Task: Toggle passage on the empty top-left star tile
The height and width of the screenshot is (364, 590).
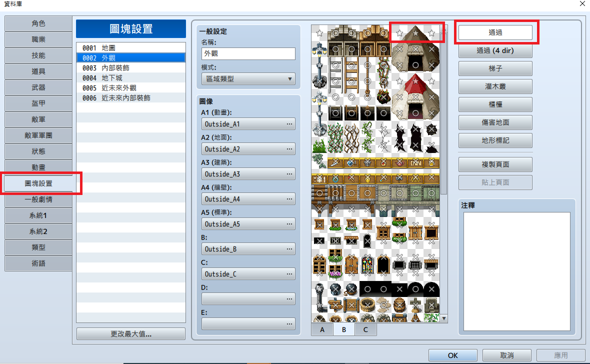Action: (319, 33)
